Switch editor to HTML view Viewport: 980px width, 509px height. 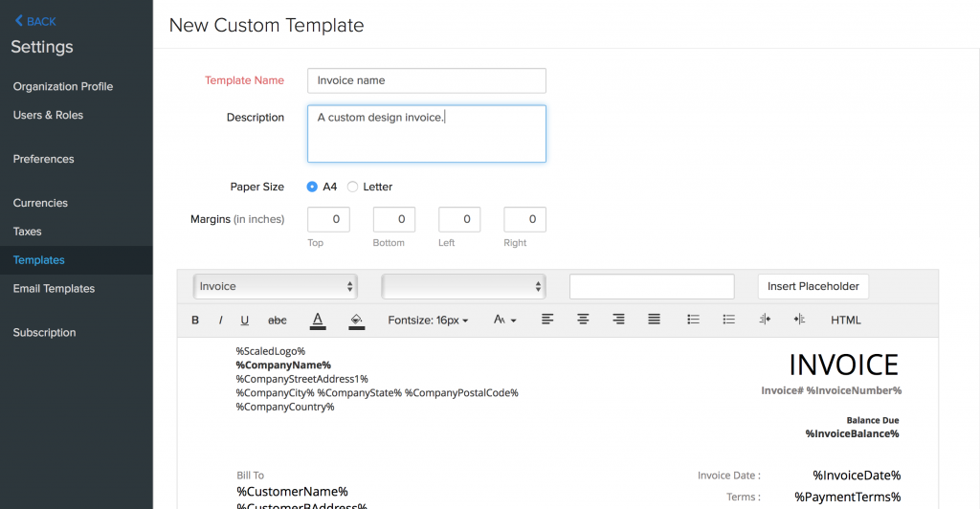click(x=846, y=320)
